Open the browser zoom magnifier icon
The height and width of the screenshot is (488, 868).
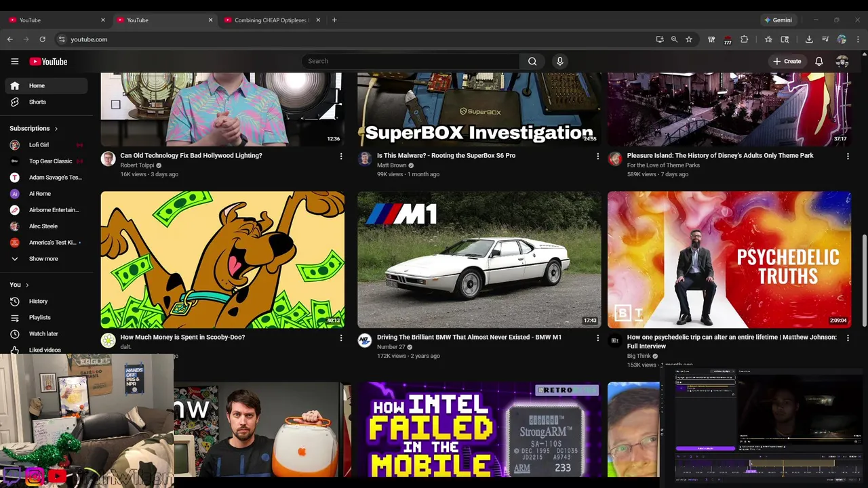click(x=674, y=39)
